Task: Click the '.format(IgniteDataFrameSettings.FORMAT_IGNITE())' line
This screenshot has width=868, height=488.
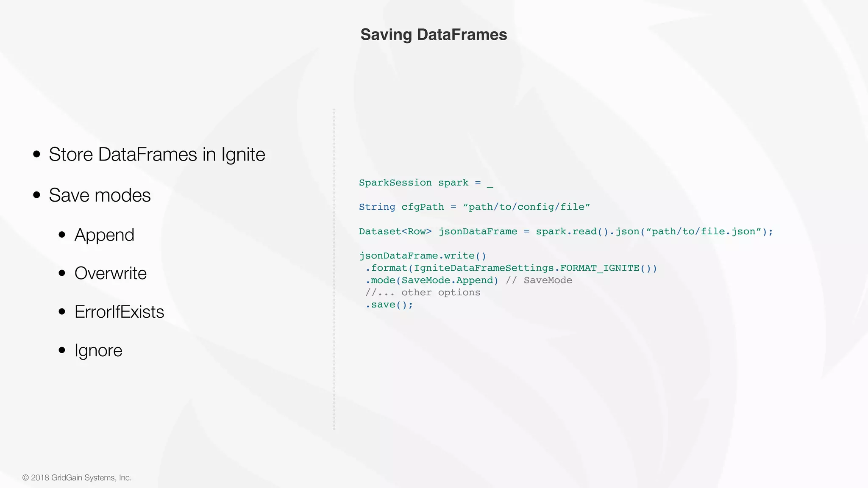Action: 511,268
